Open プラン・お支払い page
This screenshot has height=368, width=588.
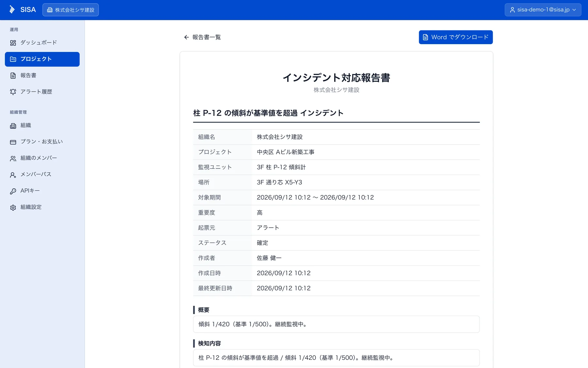[x=42, y=142]
